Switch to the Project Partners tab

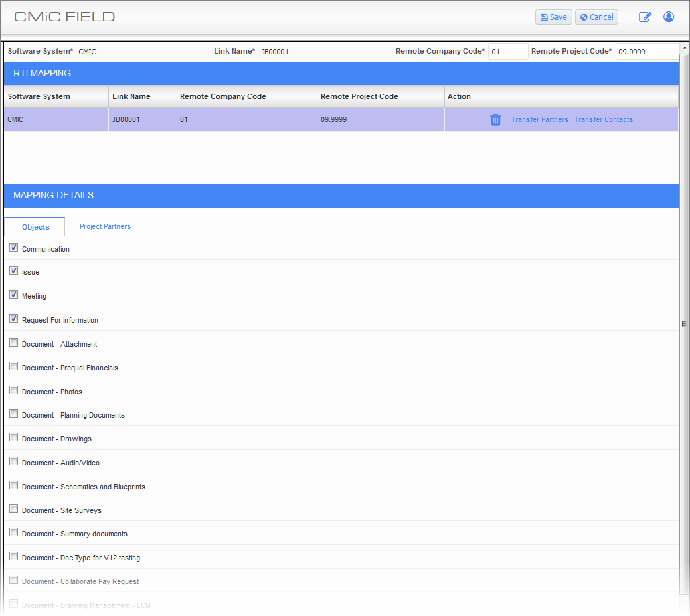(105, 227)
